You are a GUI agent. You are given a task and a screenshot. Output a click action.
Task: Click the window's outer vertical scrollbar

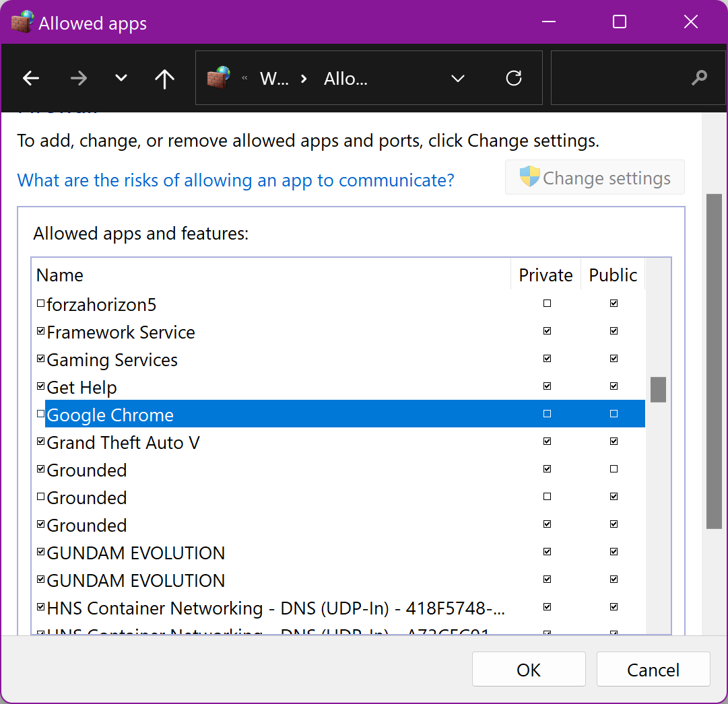tap(714, 361)
